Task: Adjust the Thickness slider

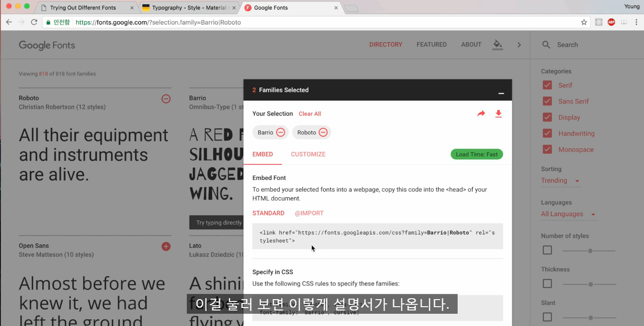Action: (x=590, y=284)
